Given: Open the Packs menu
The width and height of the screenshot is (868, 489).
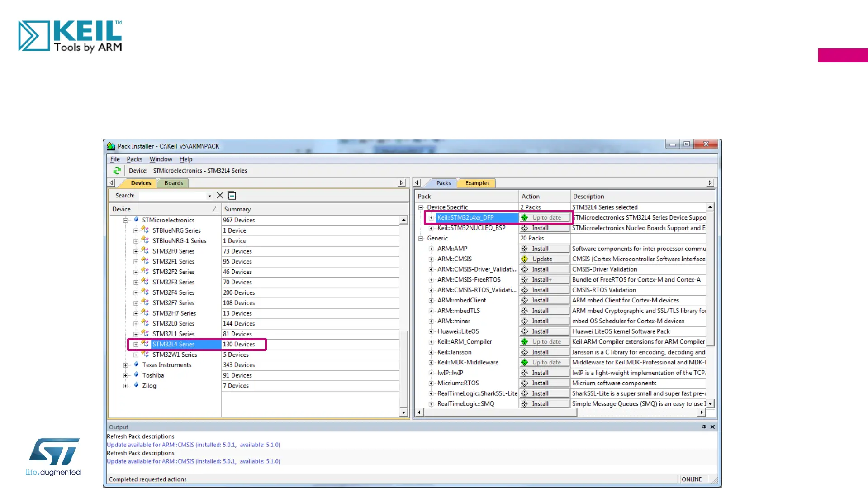Looking at the screenshot, I should (x=134, y=159).
